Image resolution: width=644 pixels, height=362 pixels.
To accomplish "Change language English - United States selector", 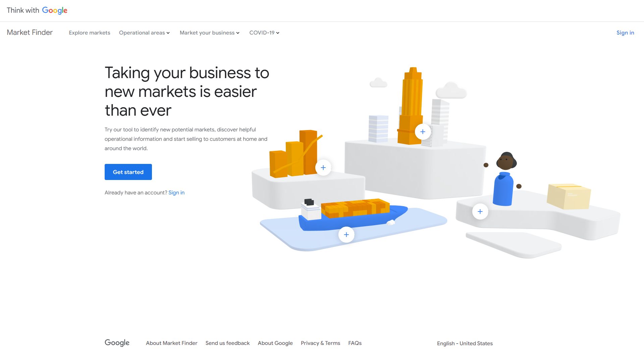I will (465, 344).
